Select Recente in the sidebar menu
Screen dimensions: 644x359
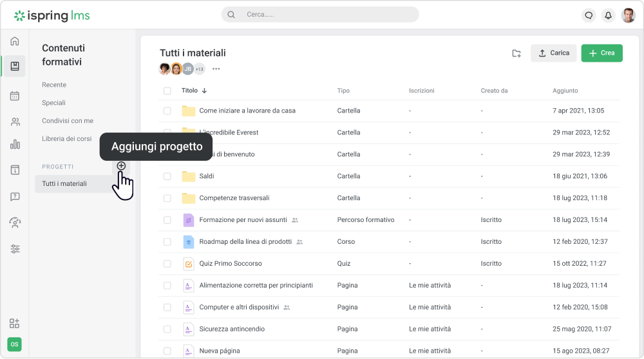(x=54, y=85)
